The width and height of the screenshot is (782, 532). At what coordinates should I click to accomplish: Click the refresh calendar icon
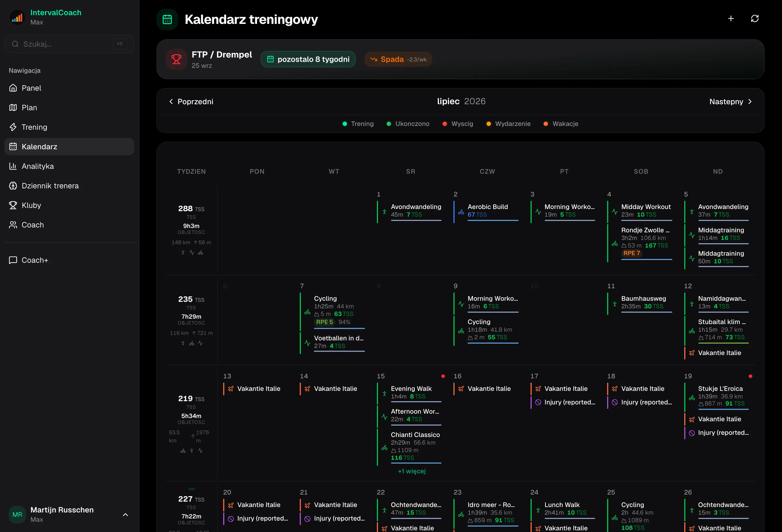[755, 18]
